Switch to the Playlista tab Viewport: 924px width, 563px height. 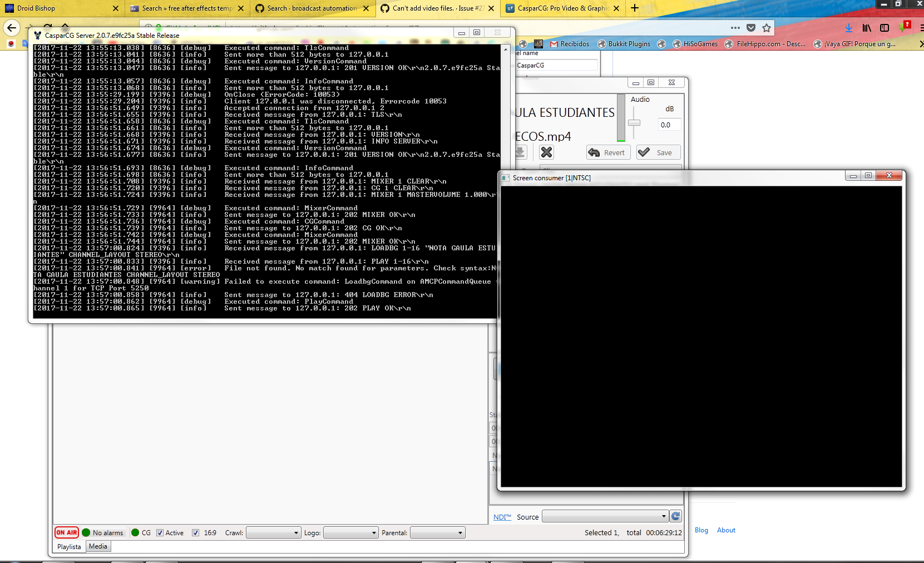click(x=69, y=547)
